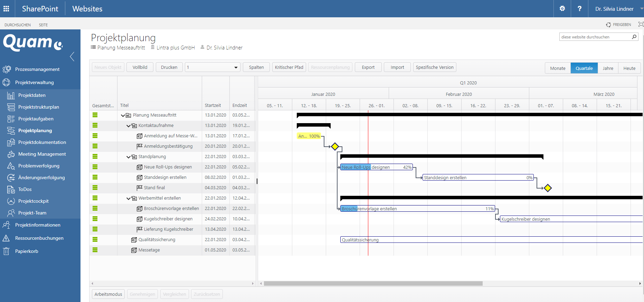Switch timeline view to Jahre

click(x=608, y=68)
